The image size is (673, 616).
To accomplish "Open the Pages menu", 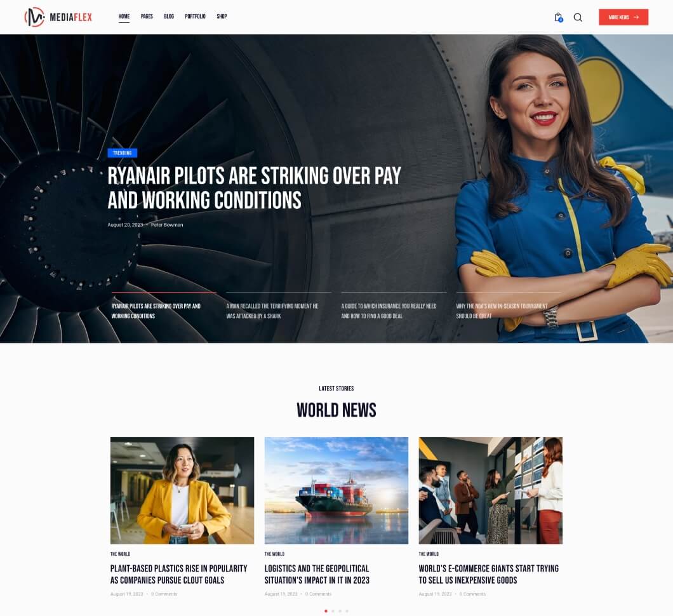I will point(147,17).
